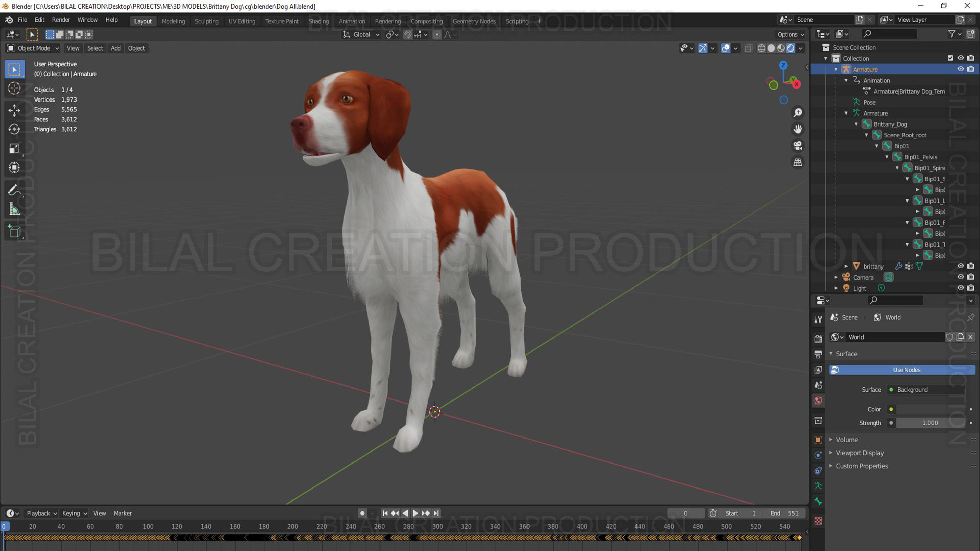Expand the Camera outliner item
Viewport: 980px width, 551px height.
[x=836, y=277]
